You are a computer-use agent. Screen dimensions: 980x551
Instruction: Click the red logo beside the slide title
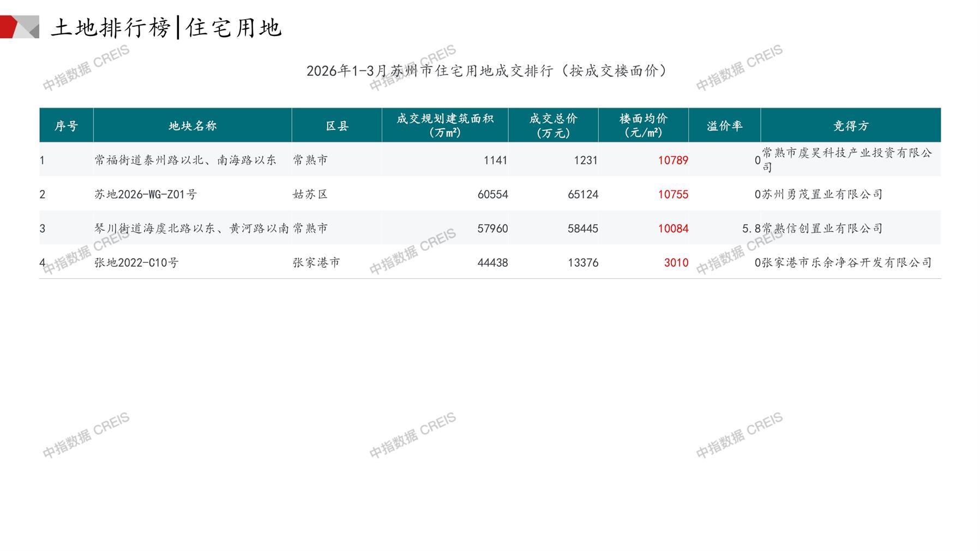(x=19, y=27)
